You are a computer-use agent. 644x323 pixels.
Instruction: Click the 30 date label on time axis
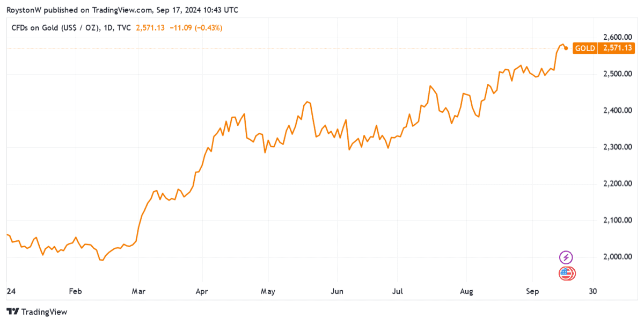[593, 291]
